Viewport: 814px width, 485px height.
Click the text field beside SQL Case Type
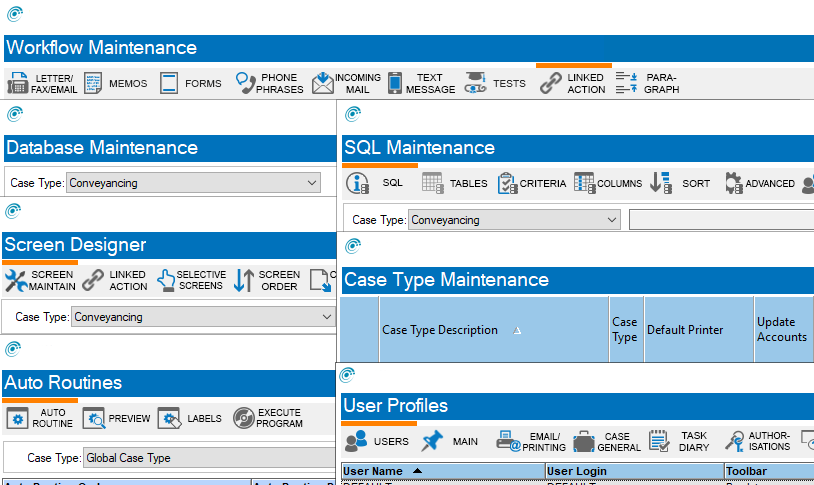pos(720,220)
